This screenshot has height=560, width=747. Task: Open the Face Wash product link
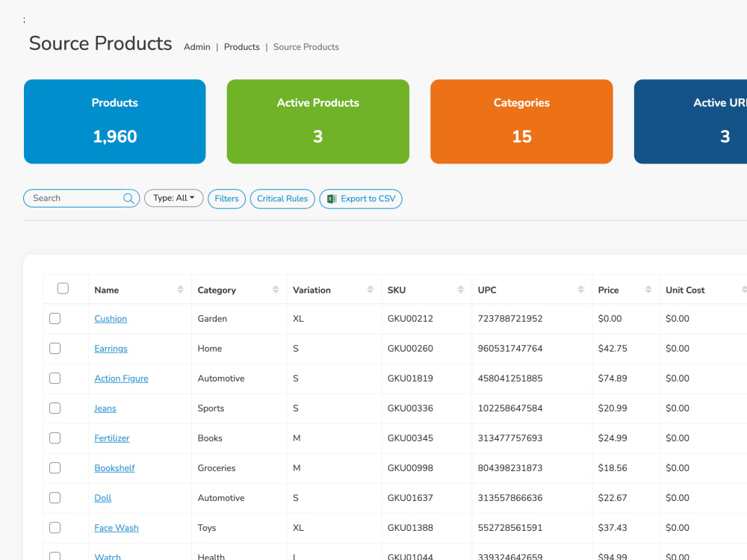click(x=117, y=528)
